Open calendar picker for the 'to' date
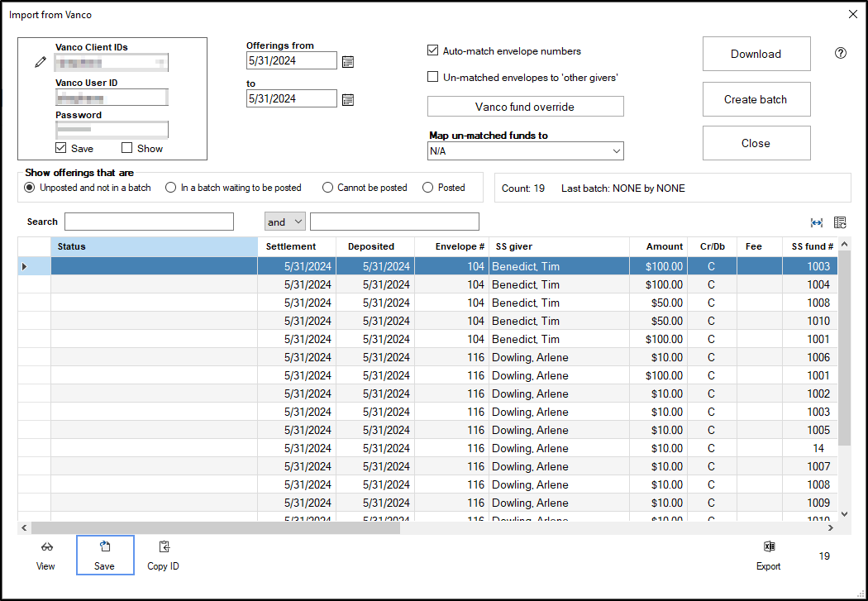 tap(348, 99)
